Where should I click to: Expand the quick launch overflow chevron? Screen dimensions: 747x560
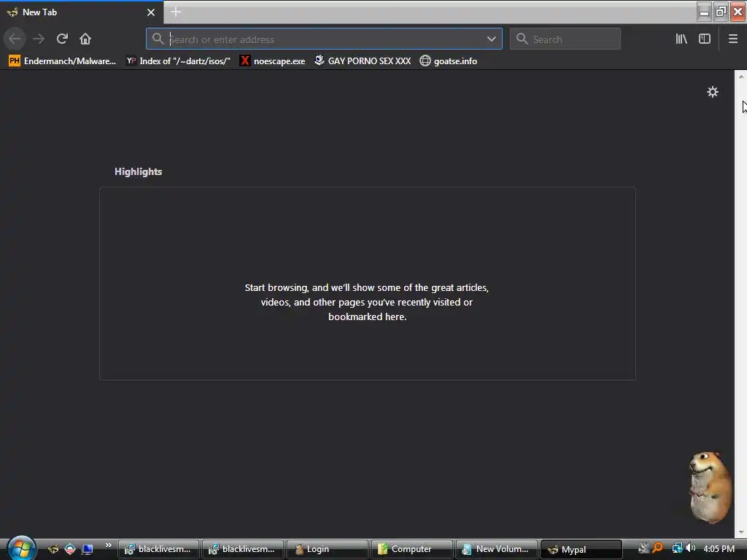click(108, 545)
